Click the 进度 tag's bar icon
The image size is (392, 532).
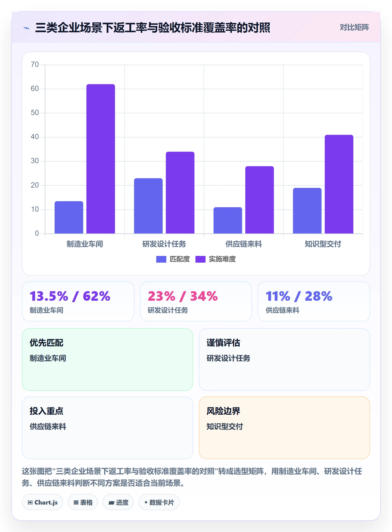111,503
